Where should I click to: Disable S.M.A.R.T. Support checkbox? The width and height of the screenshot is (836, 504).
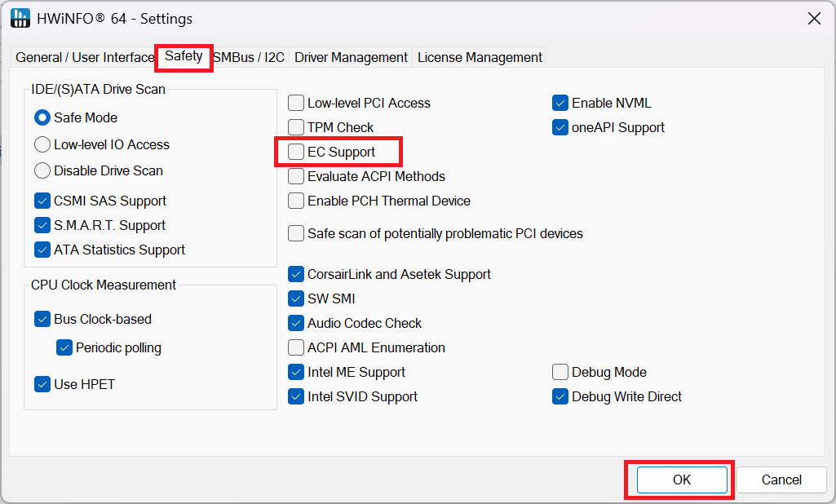tap(42, 225)
